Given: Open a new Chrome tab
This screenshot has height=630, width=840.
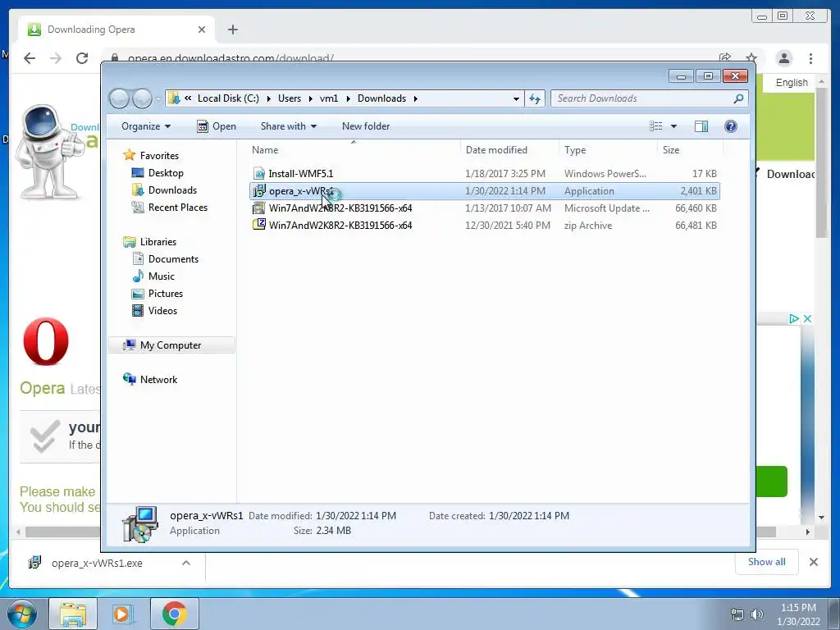Looking at the screenshot, I should (232, 30).
